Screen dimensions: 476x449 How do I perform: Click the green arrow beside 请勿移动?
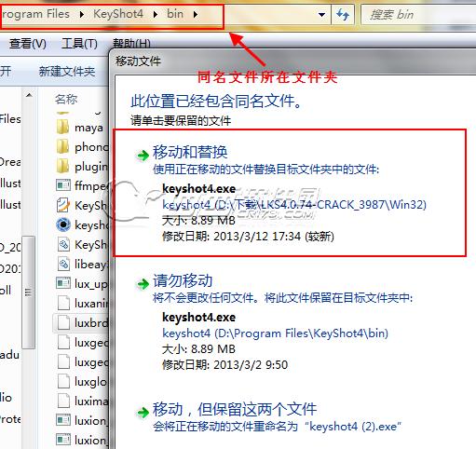coord(143,283)
